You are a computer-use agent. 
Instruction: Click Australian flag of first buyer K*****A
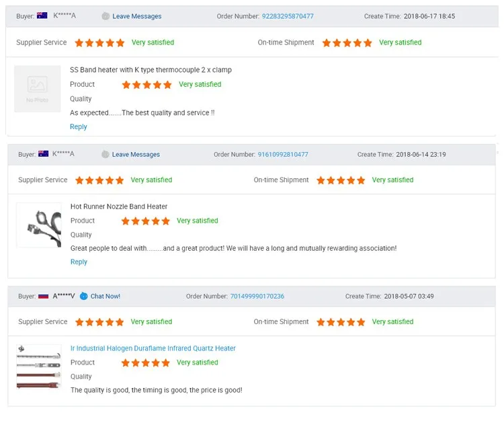(x=42, y=15)
